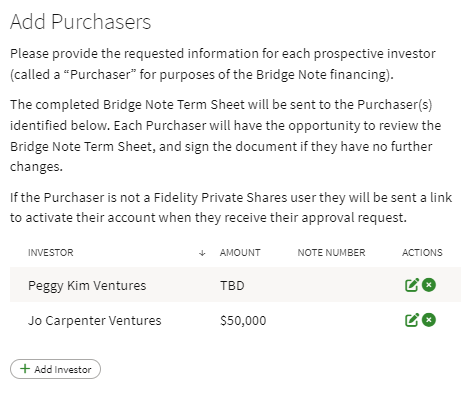Click the TBD amount cell
Screen dimensions: 461x393
232,286
